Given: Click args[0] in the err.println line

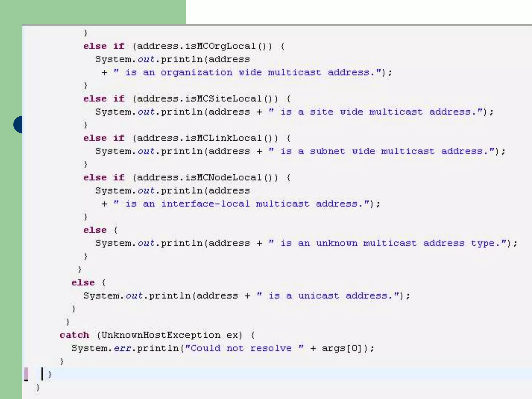Looking at the screenshot, I should [x=342, y=348].
